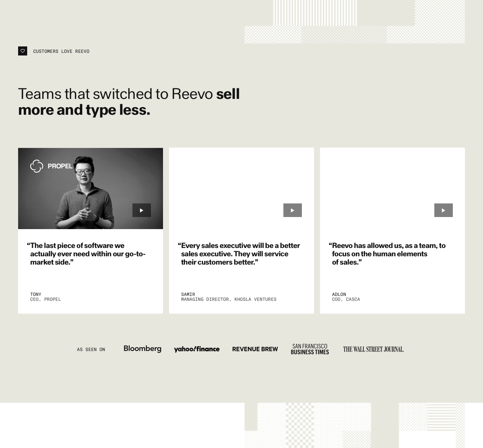483x448 pixels.
Task: Click the Bloomberg logo
Action: (x=142, y=349)
